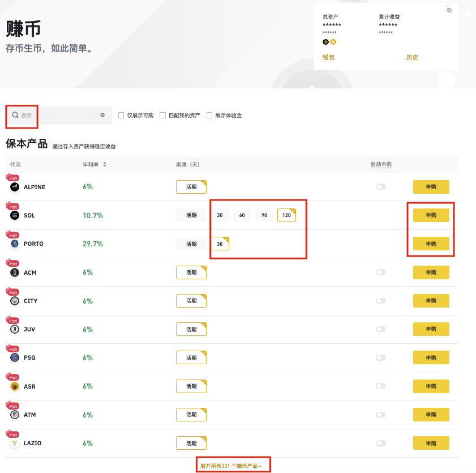Click the 代币 column header

(x=15, y=164)
